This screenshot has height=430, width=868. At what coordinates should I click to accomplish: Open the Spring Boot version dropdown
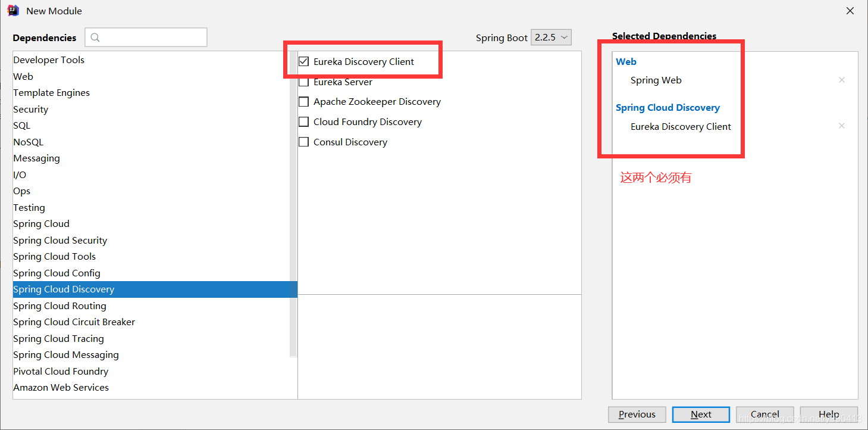550,38
